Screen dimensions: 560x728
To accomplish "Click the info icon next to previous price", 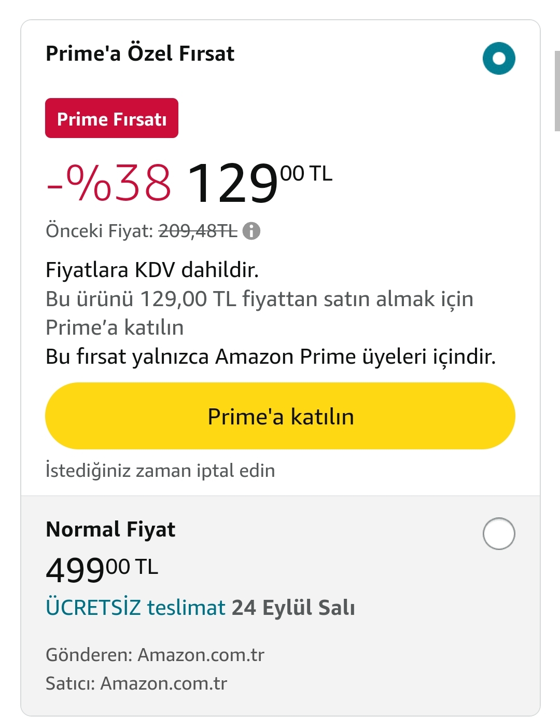I will (x=251, y=230).
